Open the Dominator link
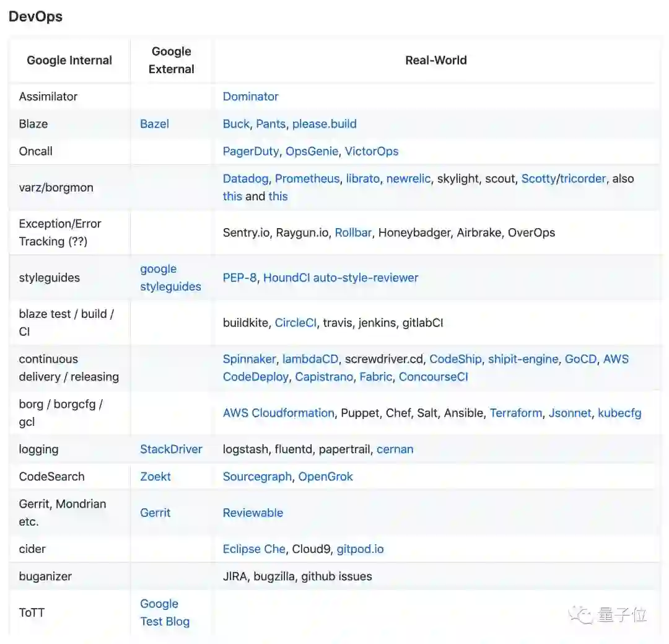 tap(250, 96)
